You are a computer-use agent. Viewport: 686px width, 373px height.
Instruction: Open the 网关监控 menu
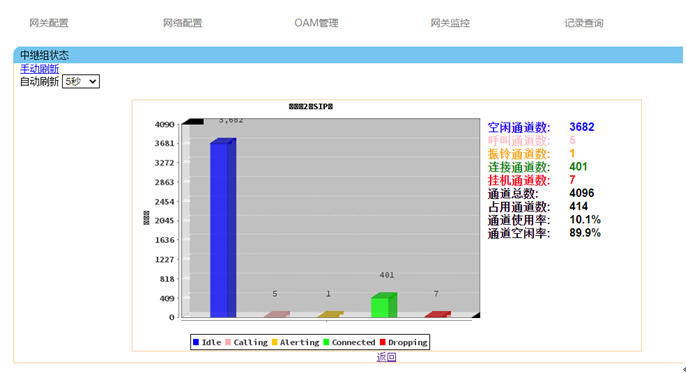click(x=450, y=23)
